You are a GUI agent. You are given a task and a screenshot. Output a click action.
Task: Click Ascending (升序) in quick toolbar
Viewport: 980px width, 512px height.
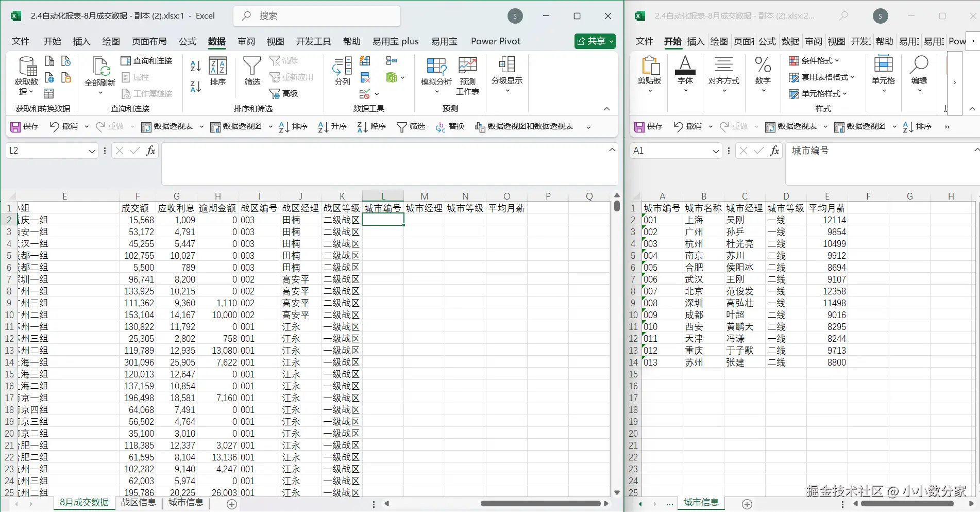(x=332, y=126)
